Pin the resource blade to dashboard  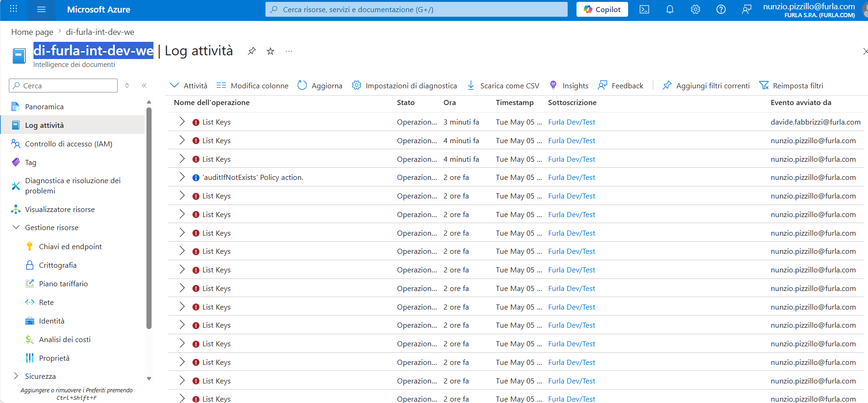252,51
